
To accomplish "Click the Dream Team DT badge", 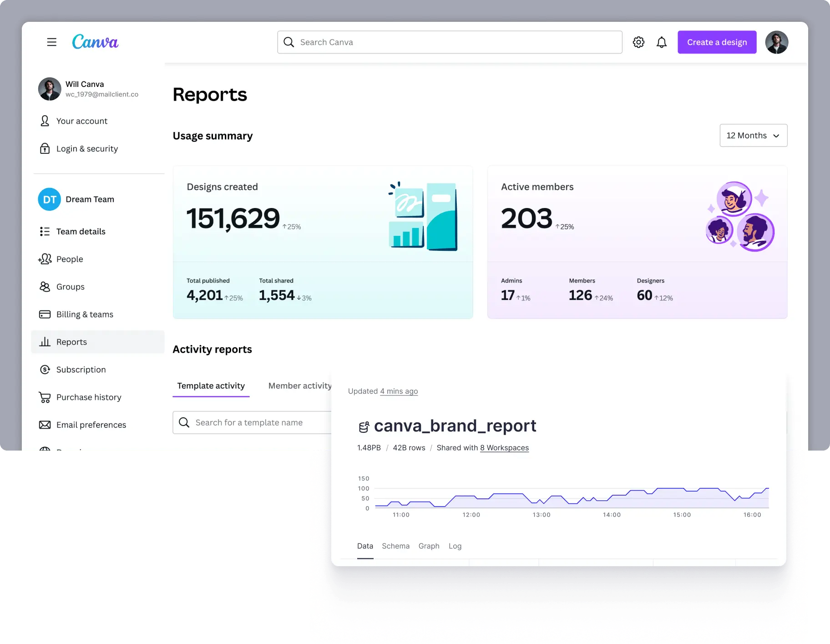I will point(49,199).
